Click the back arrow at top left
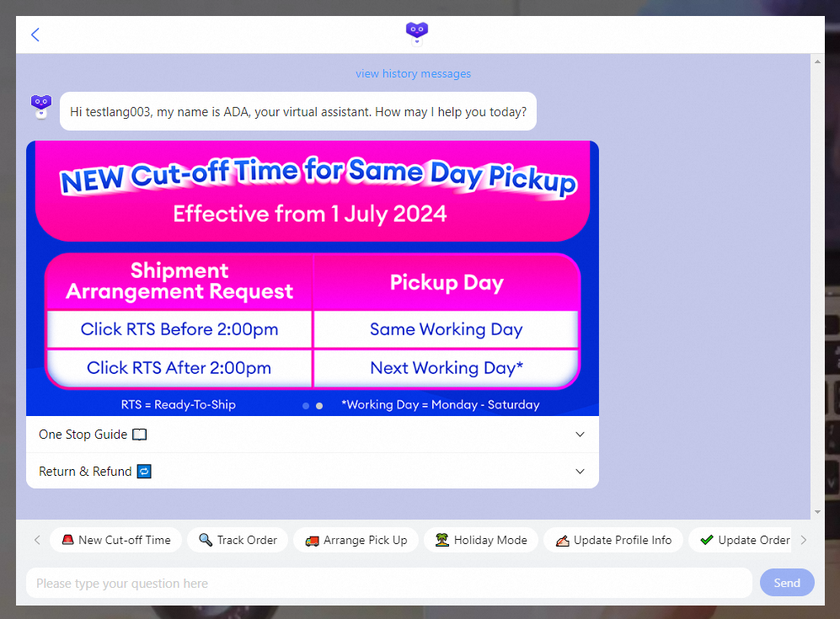The image size is (840, 619). [35, 35]
